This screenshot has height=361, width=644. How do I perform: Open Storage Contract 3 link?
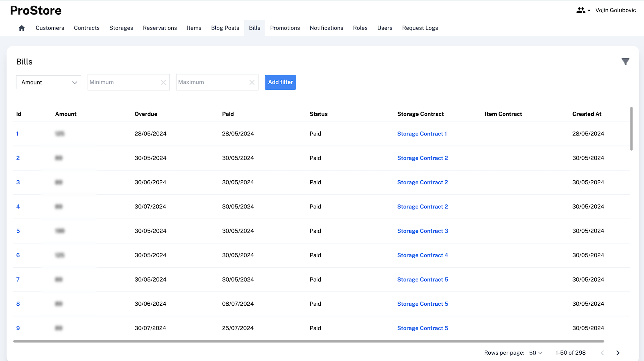[x=423, y=231]
